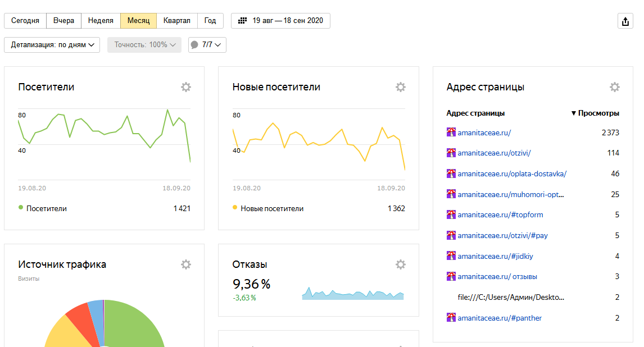The image size is (644, 347).
Task: Click the Отказы widget title
Action: tap(250, 264)
